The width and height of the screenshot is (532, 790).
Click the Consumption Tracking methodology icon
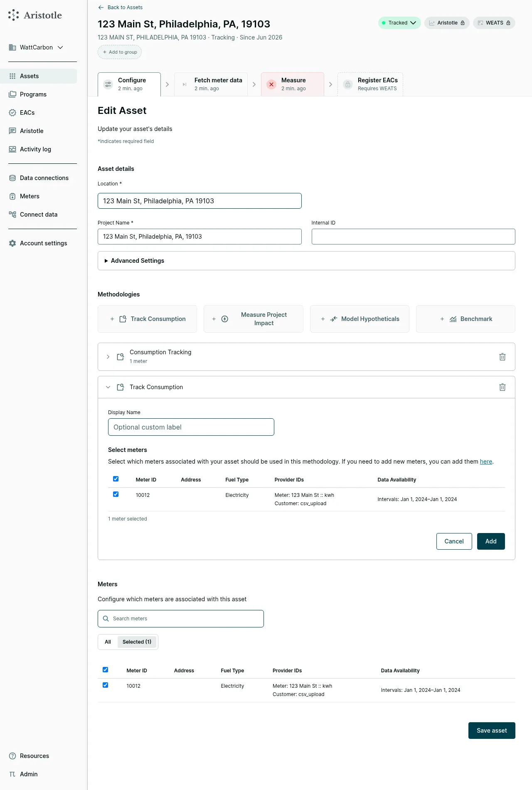(121, 357)
